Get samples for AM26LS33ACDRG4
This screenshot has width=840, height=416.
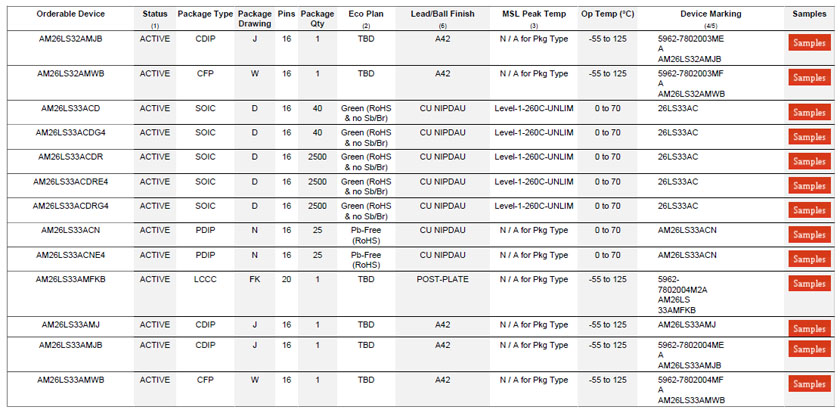(x=809, y=211)
